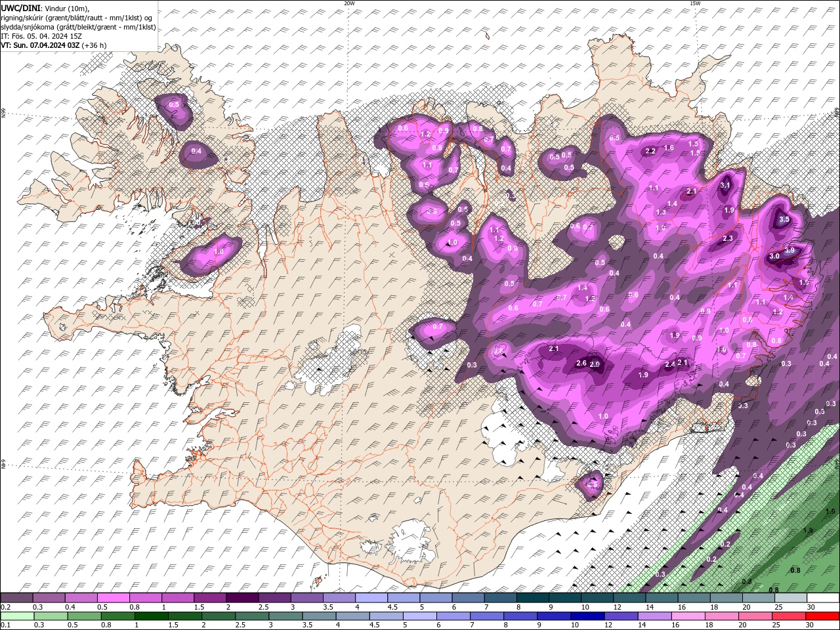
Task: Pick the deep blue 10 rain scale swatch
Action: tap(587, 616)
